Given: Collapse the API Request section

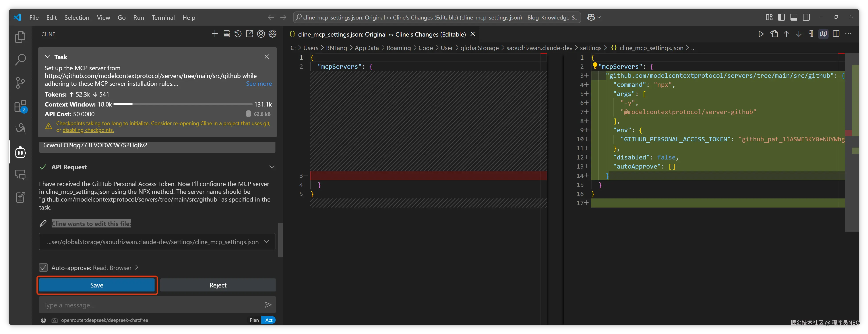Looking at the screenshot, I should [x=271, y=167].
